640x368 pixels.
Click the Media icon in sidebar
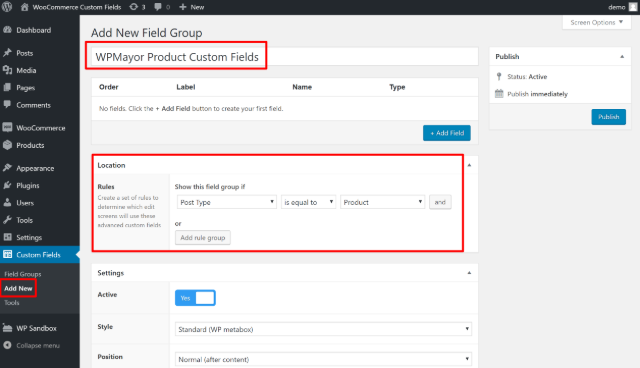[7, 70]
